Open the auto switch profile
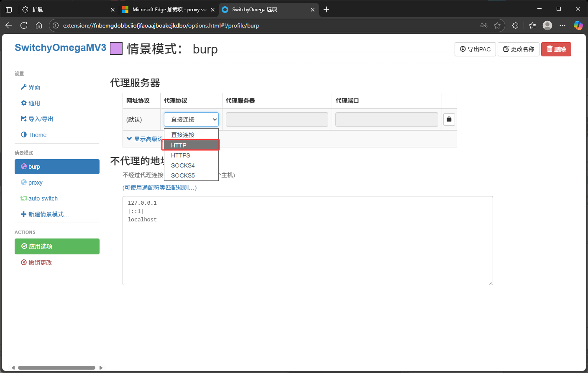588x373 pixels. pos(39,198)
